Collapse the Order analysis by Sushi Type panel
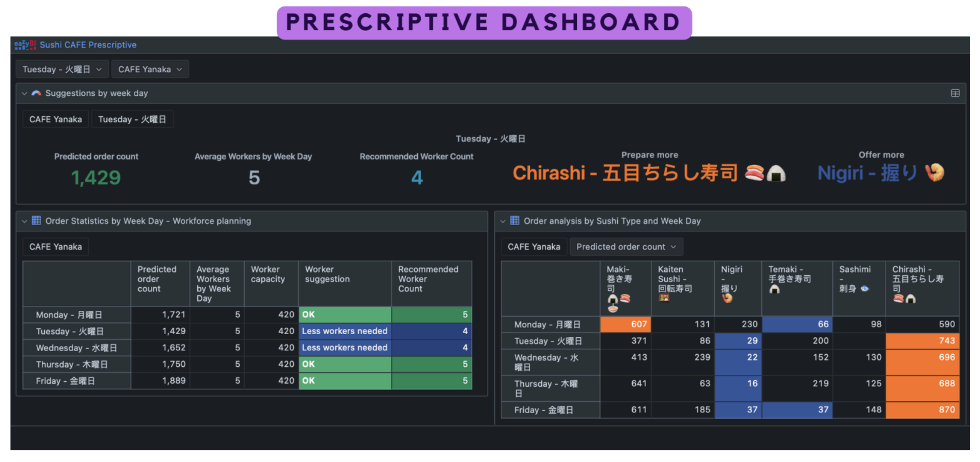 [503, 221]
